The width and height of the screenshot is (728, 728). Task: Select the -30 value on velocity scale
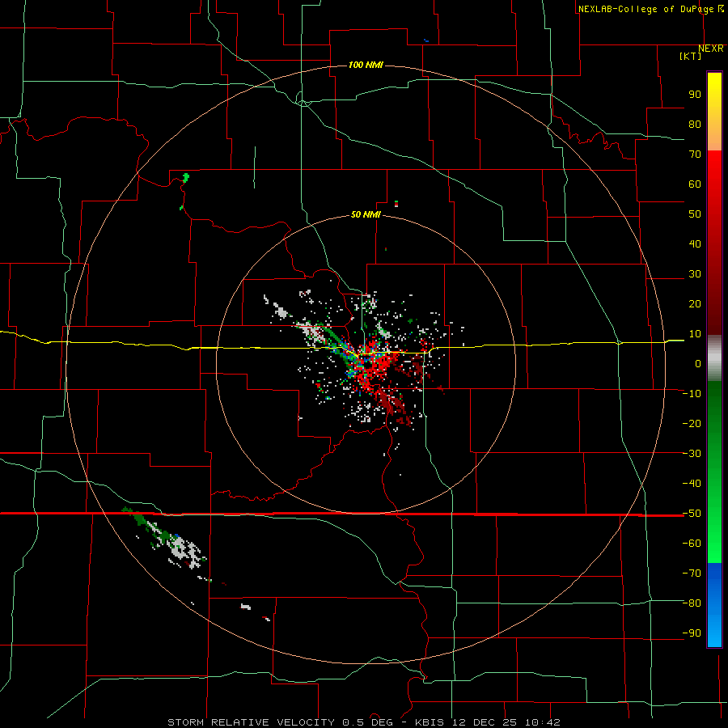(692, 454)
